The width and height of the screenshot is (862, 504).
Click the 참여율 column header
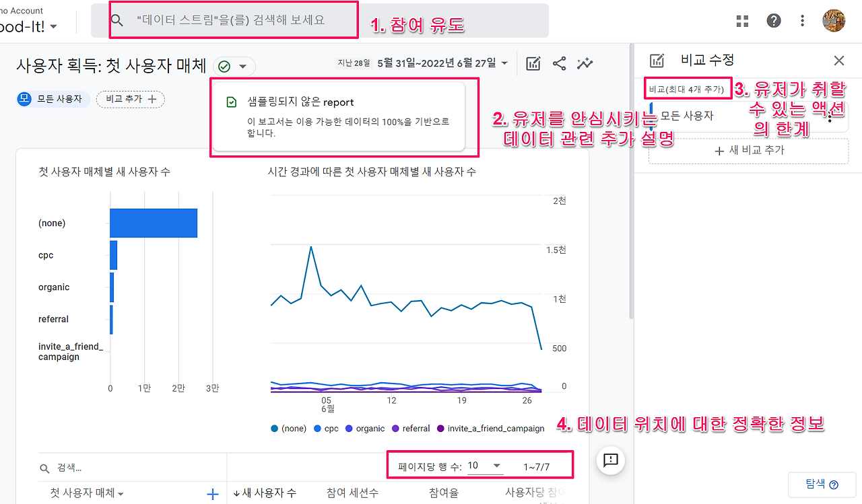point(444,493)
